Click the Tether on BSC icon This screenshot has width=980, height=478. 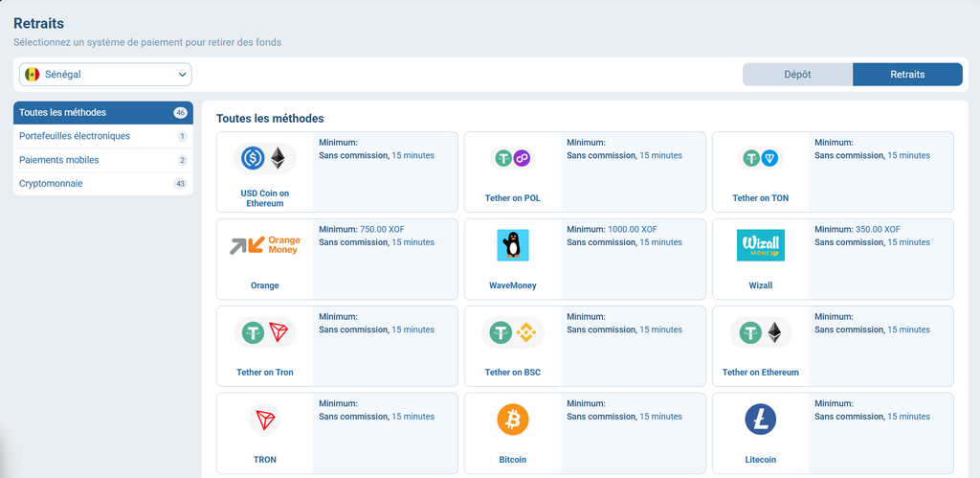[513, 332]
